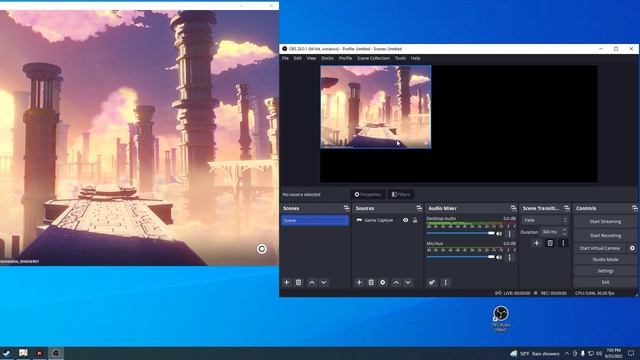Open the Edit menu
This screenshot has height=360, width=640.
click(298, 58)
